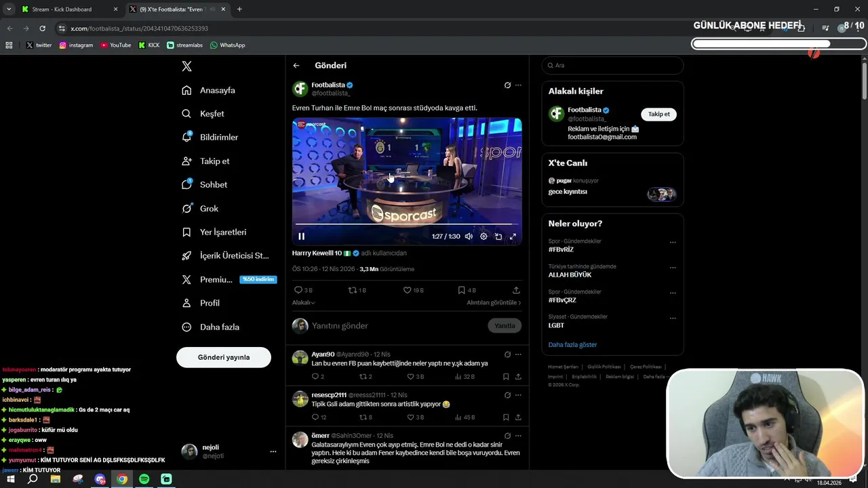Open more options on Ayan90's reply
Viewport: 868px width, 488px height.
[x=518, y=354]
